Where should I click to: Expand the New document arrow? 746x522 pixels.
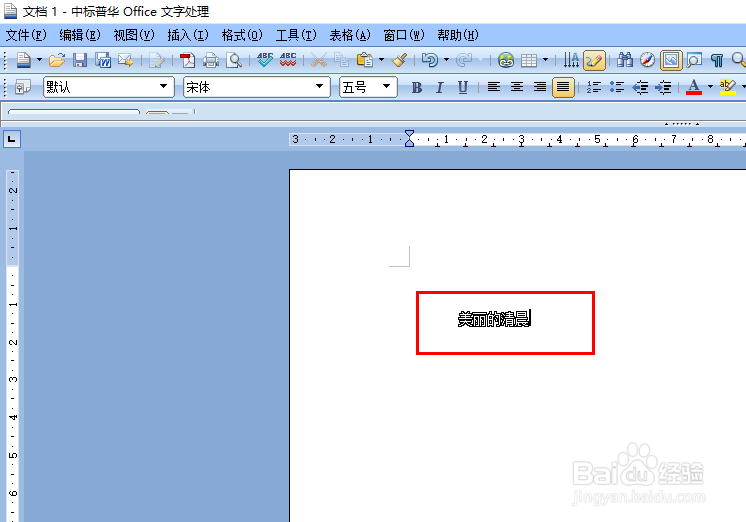click(39, 60)
